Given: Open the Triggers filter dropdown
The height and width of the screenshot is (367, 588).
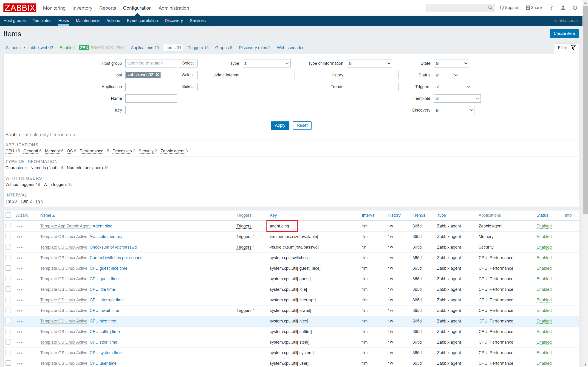Looking at the screenshot, I should [x=453, y=87].
